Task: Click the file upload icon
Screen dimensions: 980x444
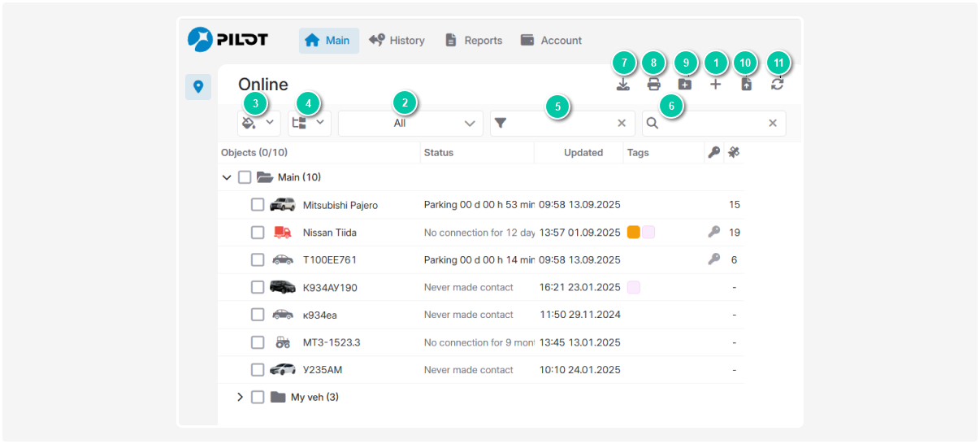Action: click(746, 84)
